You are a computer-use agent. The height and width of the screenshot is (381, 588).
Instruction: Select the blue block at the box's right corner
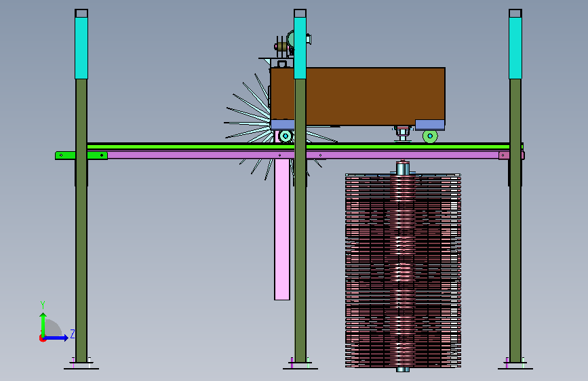click(430, 125)
